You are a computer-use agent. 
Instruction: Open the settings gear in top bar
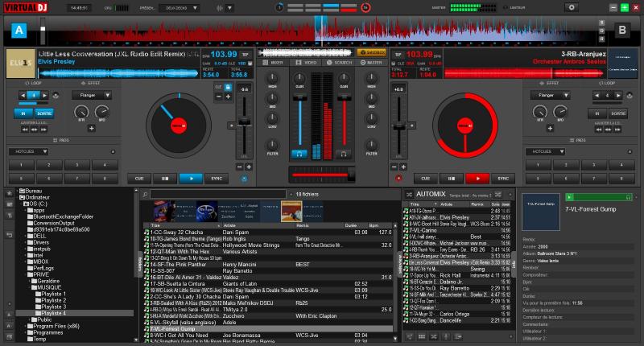click(x=572, y=7)
